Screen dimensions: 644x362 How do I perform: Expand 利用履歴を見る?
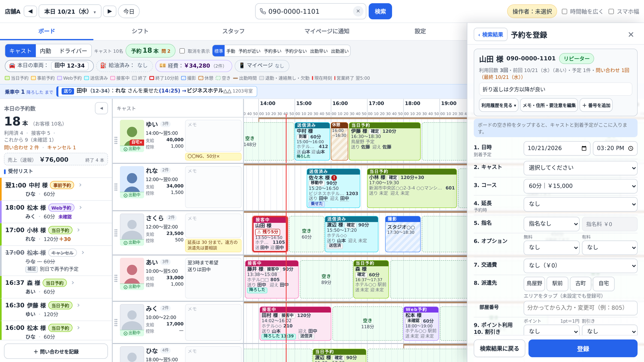pos(498,105)
